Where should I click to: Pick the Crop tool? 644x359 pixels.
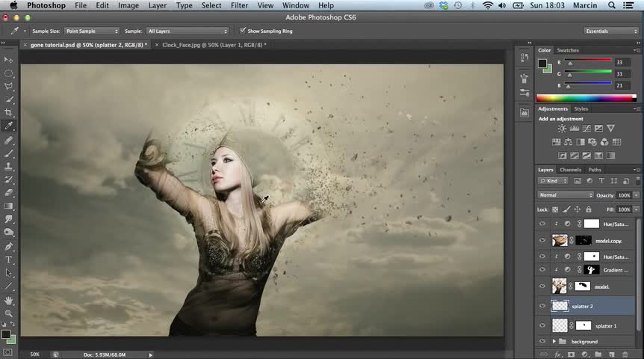[9, 113]
